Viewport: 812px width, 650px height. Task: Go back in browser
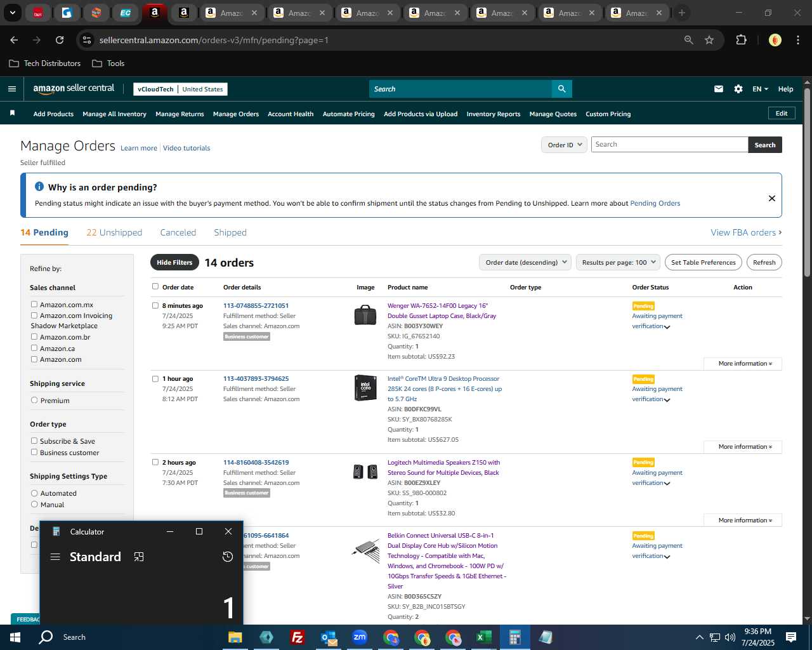[x=14, y=40]
